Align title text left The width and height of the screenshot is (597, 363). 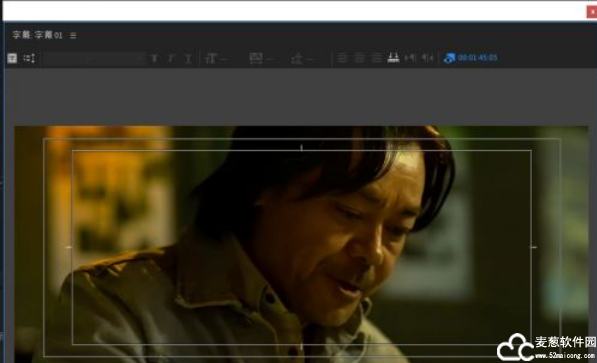click(x=342, y=58)
